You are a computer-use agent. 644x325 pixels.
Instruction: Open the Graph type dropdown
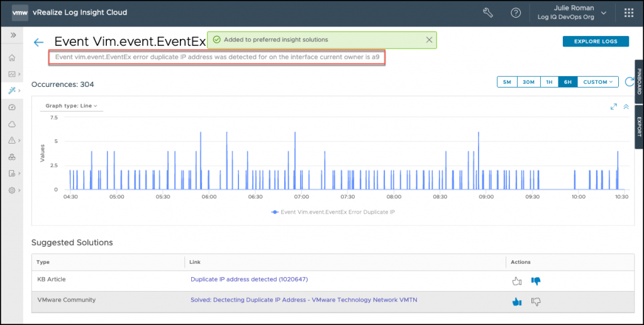click(71, 106)
